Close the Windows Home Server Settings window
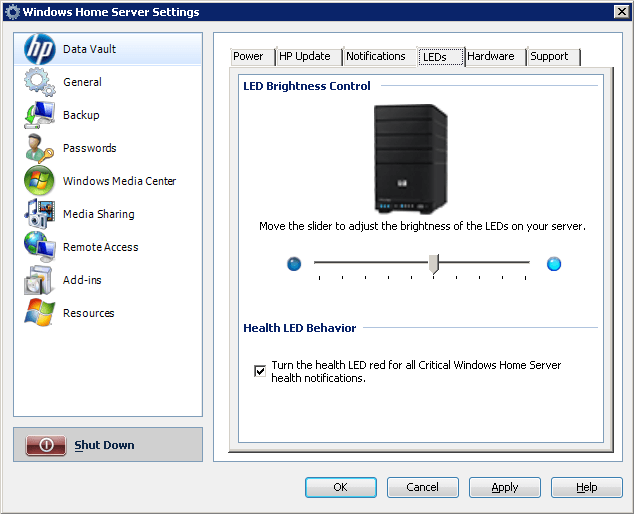 (x=621, y=12)
